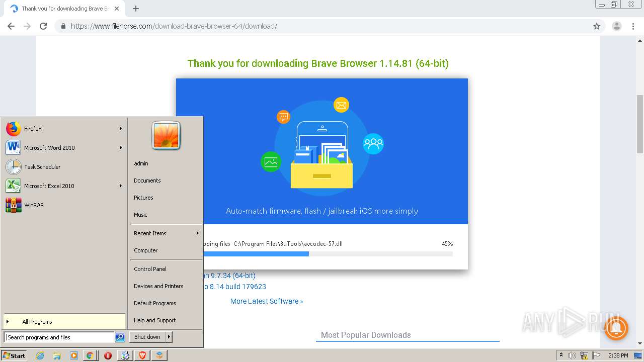Click Chrome forward arrow
This screenshot has width=644, height=362.
(27, 26)
